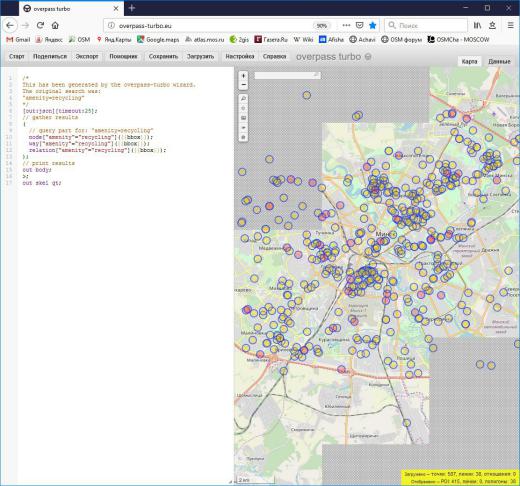520x486 pixels.
Task: Switch to the Данные tab
Action: (499, 62)
